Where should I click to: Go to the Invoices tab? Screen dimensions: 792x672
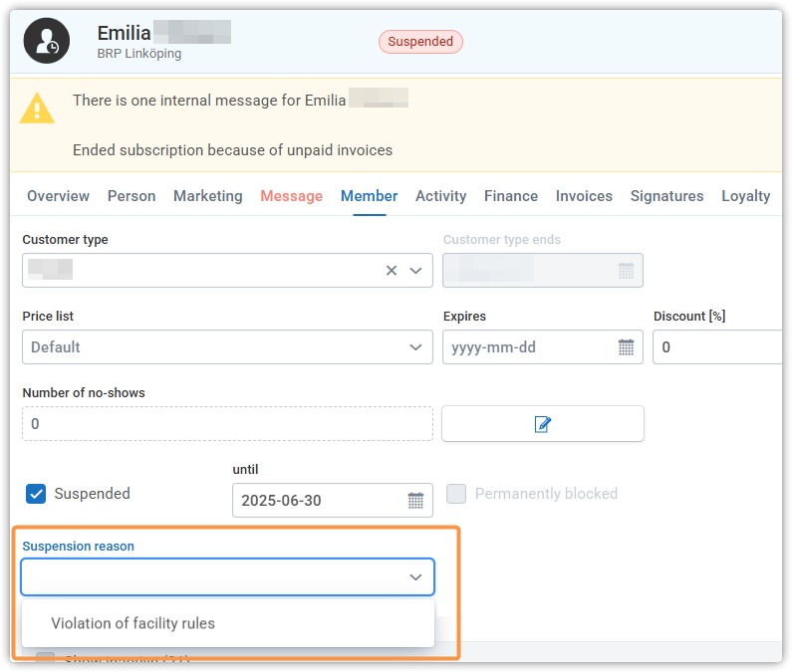point(584,196)
